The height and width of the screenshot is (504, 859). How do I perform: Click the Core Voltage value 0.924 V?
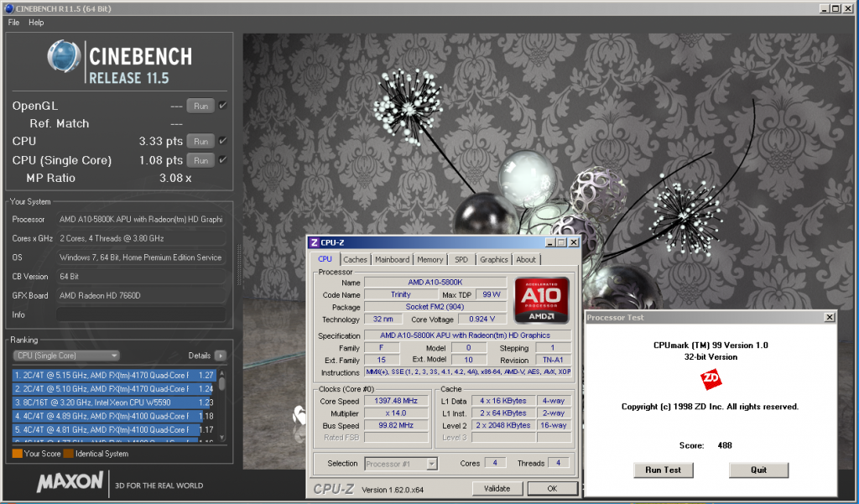point(482,319)
